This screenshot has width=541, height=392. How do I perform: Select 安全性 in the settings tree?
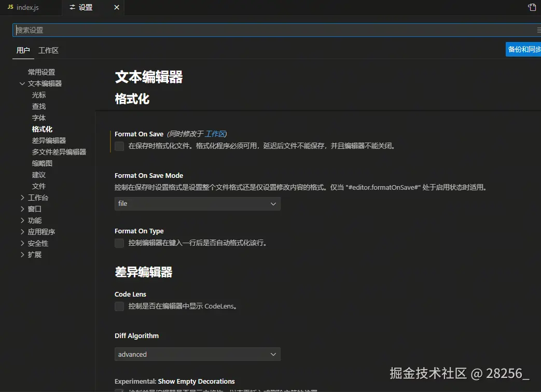pyautogui.click(x=38, y=243)
